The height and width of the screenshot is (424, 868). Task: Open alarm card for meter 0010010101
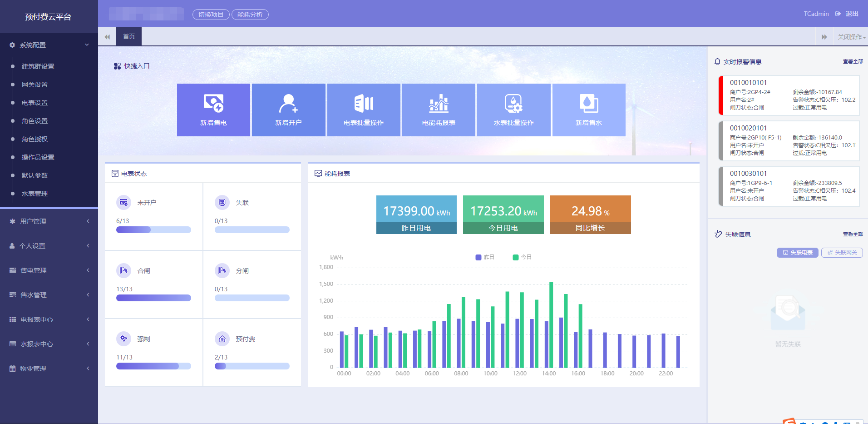click(x=789, y=95)
